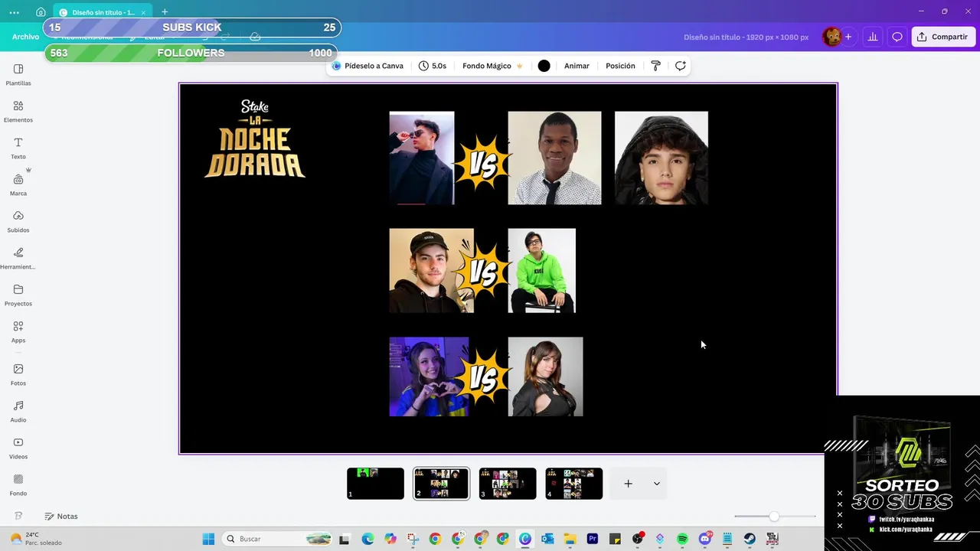Screen dimensions: 980x551
Task: Open the Notas notes panel
Action: point(61,517)
